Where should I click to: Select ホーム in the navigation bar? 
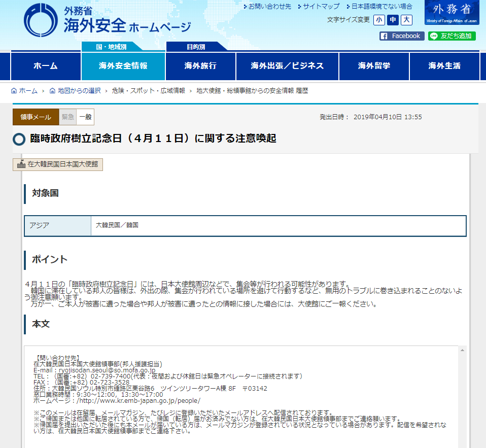point(45,66)
